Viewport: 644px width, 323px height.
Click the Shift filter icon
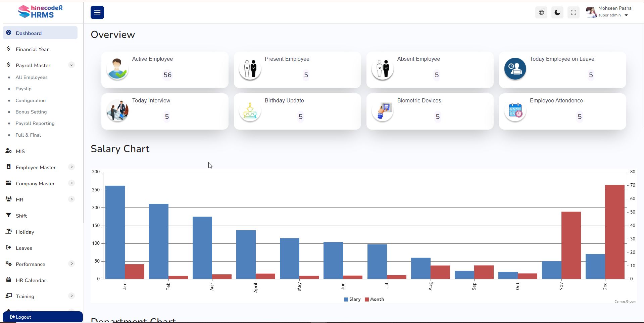[9, 215]
